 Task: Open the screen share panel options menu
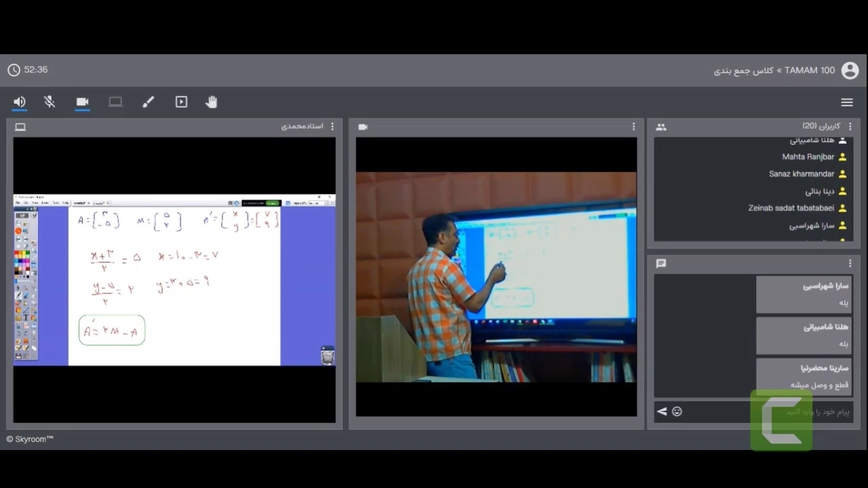(x=332, y=127)
